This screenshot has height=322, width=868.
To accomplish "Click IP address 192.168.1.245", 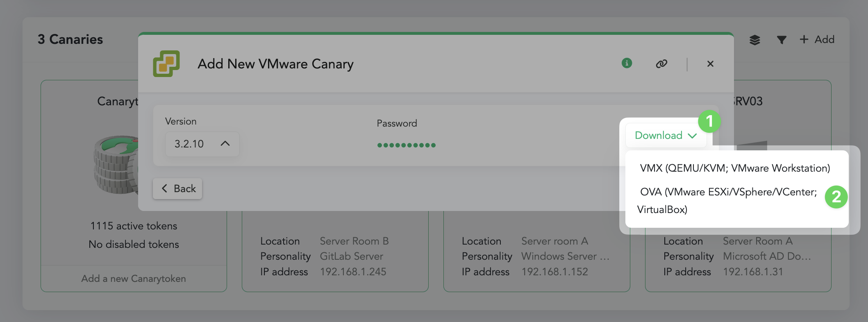I will click(x=353, y=272).
